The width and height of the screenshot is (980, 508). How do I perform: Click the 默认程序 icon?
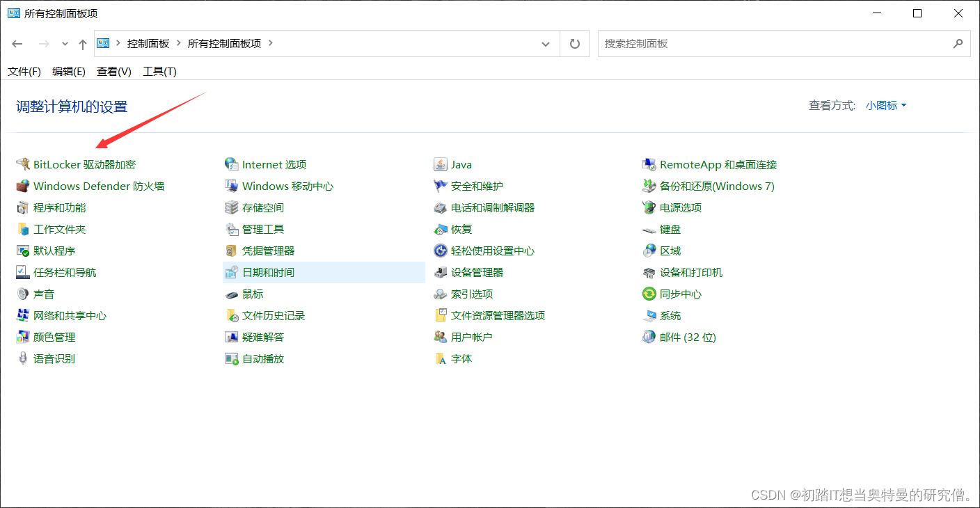pos(23,251)
